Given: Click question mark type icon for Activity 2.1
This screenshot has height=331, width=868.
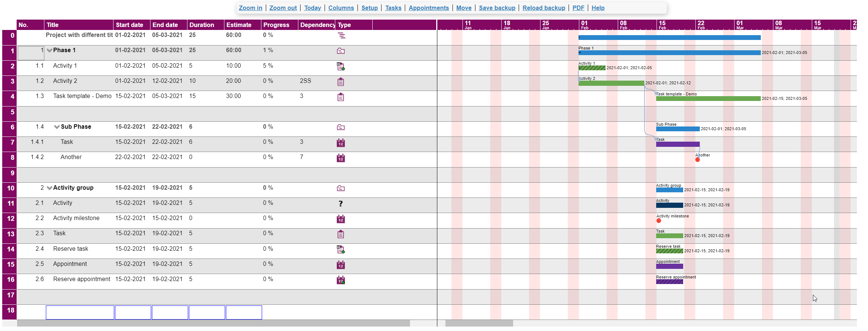Looking at the screenshot, I should (341, 204).
